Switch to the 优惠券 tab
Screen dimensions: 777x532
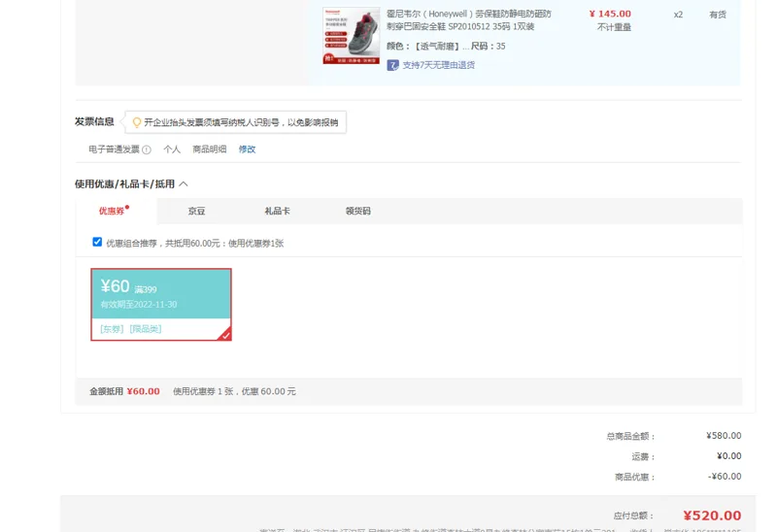112,211
